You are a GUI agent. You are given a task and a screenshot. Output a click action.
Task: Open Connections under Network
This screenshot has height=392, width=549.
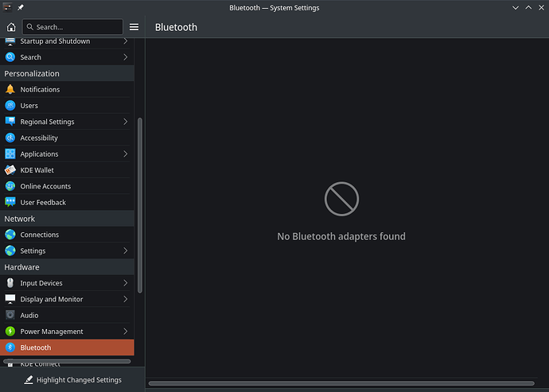[x=67, y=234]
